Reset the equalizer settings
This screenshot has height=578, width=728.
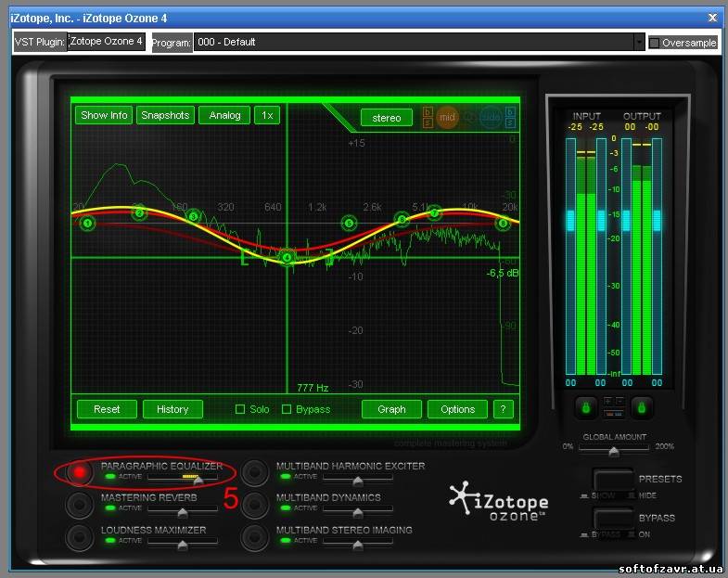[x=107, y=409]
